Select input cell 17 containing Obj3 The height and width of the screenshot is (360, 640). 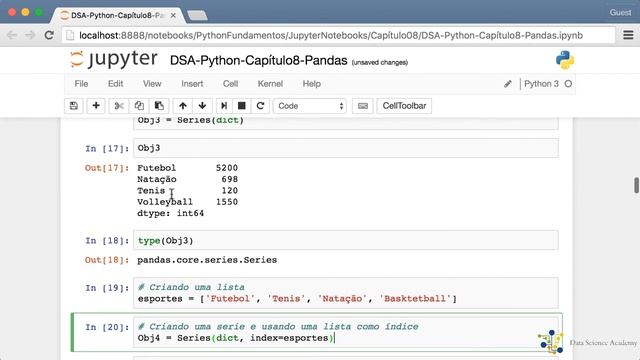346,148
